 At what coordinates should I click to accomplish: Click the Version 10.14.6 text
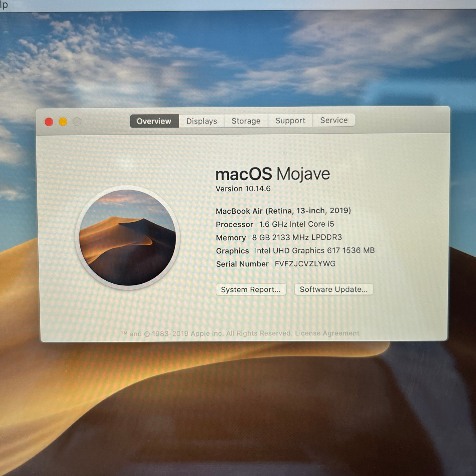click(243, 189)
